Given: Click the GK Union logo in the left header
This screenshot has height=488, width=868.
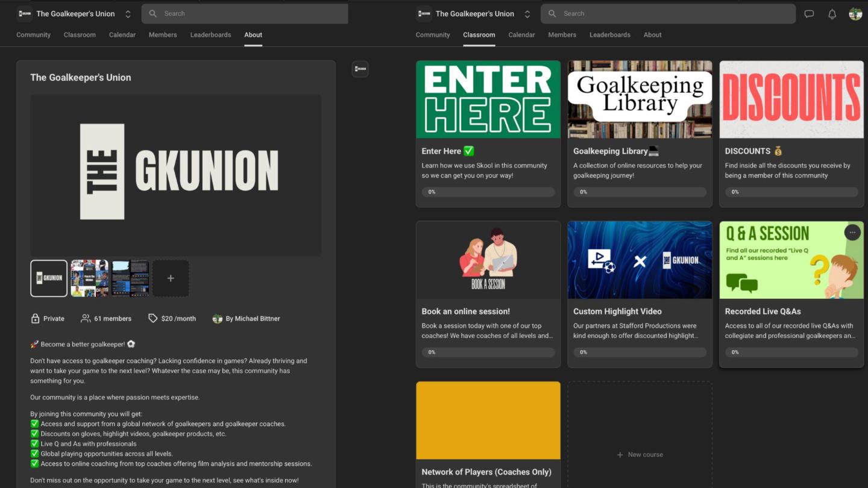Looking at the screenshot, I should [x=25, y=14].
